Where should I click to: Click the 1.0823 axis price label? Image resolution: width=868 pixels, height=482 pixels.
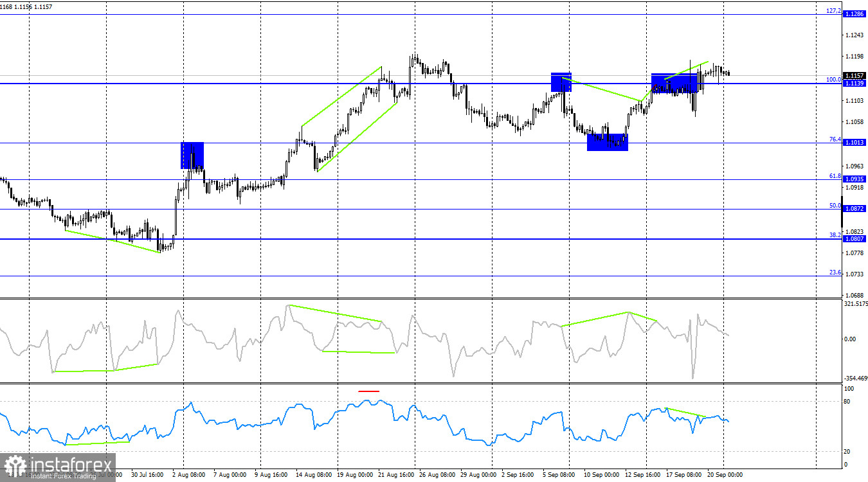(x=855, y=231)
